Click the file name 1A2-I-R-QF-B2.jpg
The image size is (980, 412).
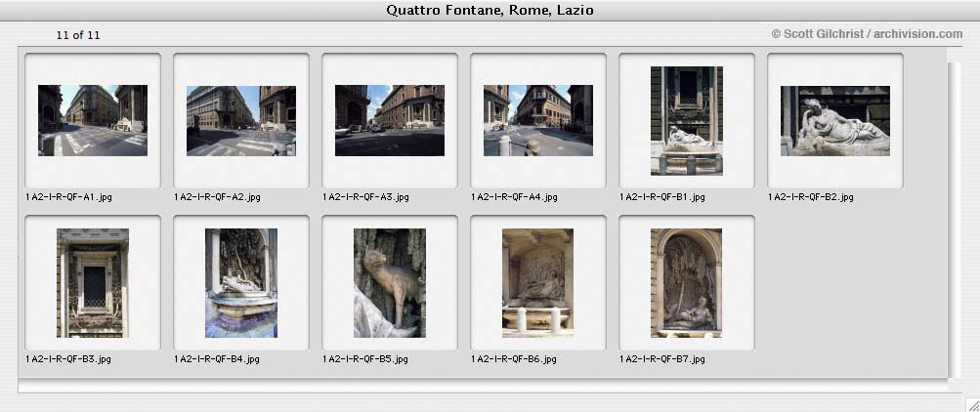tap(811, 197)
